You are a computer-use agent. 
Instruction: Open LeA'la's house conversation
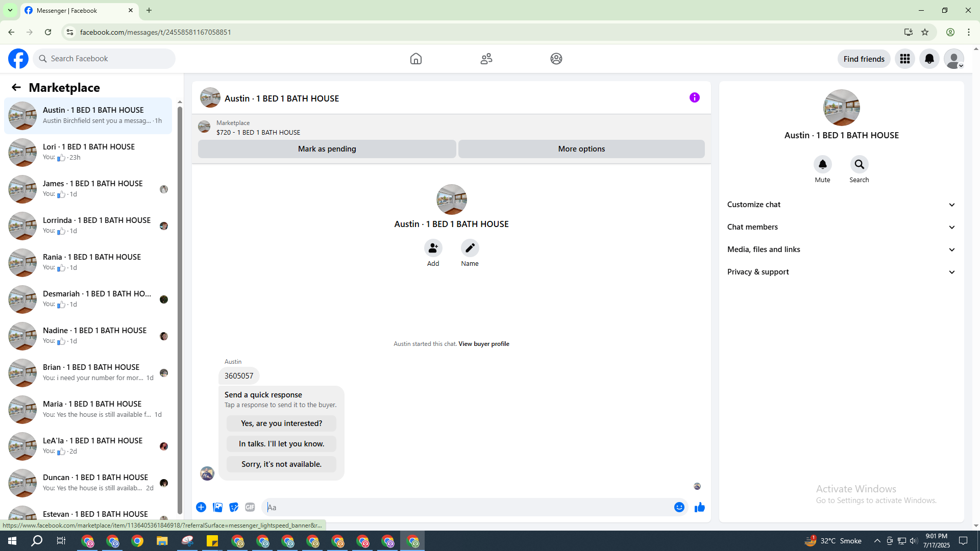(88, 446)
